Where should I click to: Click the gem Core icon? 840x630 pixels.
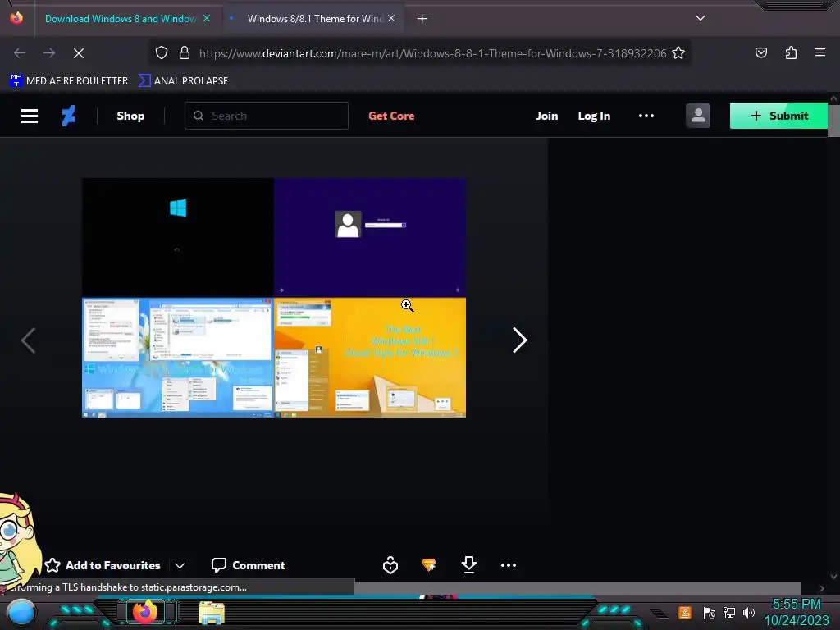tap(428, 564)
